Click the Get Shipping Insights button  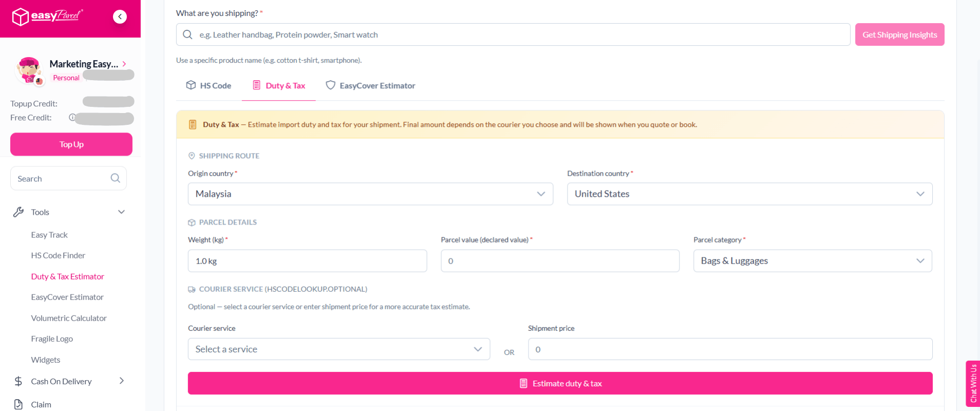[899, 34]
